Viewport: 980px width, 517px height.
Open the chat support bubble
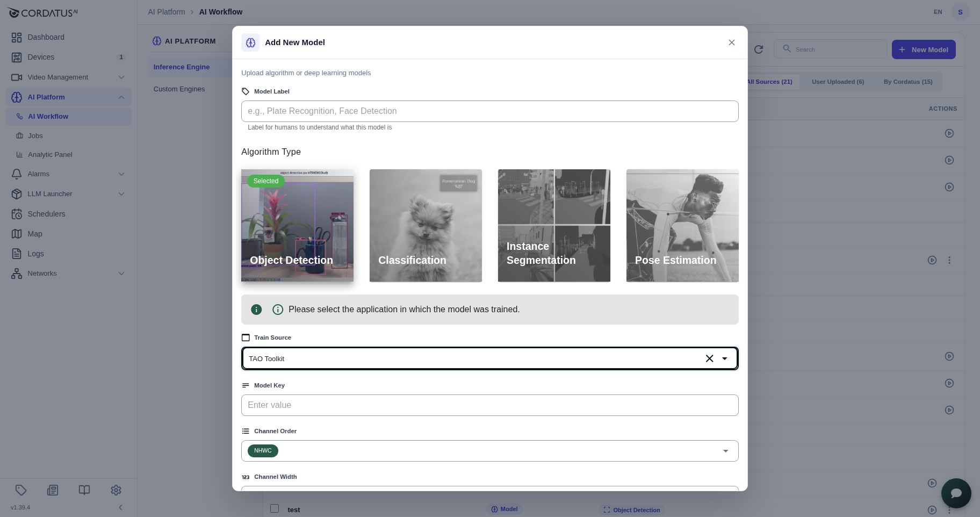[x=956, y=493]
